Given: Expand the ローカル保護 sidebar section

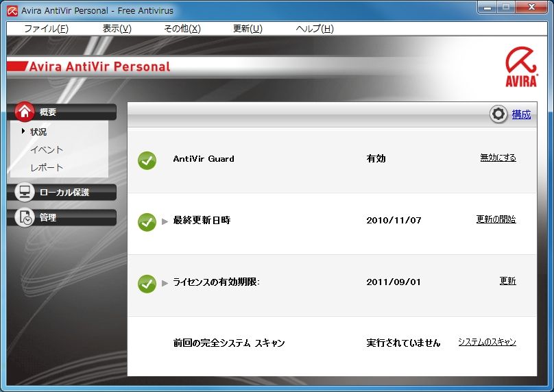Looking at the screenshot, I should coord(62,192).
